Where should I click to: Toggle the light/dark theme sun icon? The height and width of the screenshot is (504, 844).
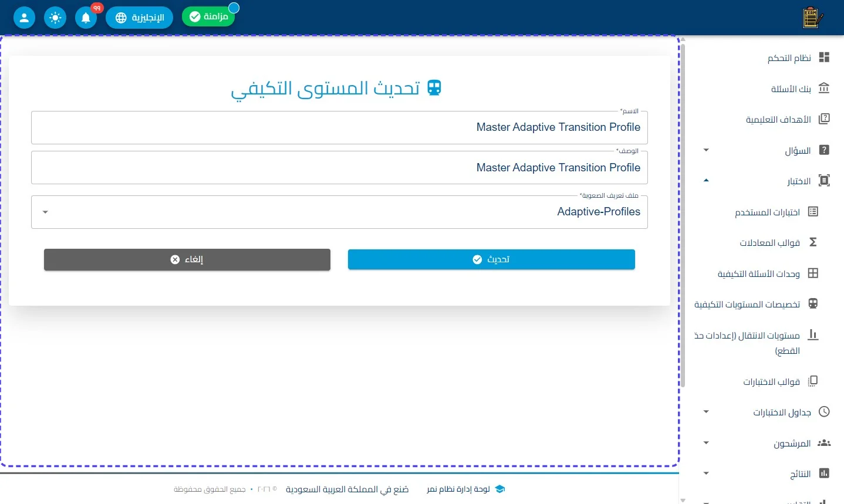coord(55,18)
